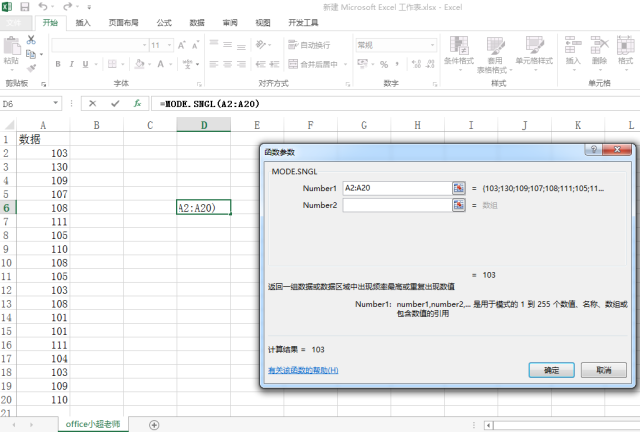
Task: Confirm formula entry with checkmark
Action: point(115,103)
